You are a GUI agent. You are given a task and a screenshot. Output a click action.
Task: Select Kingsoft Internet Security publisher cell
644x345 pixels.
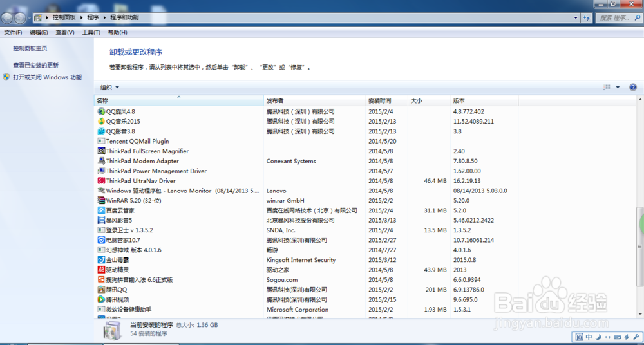pos(301,260)
